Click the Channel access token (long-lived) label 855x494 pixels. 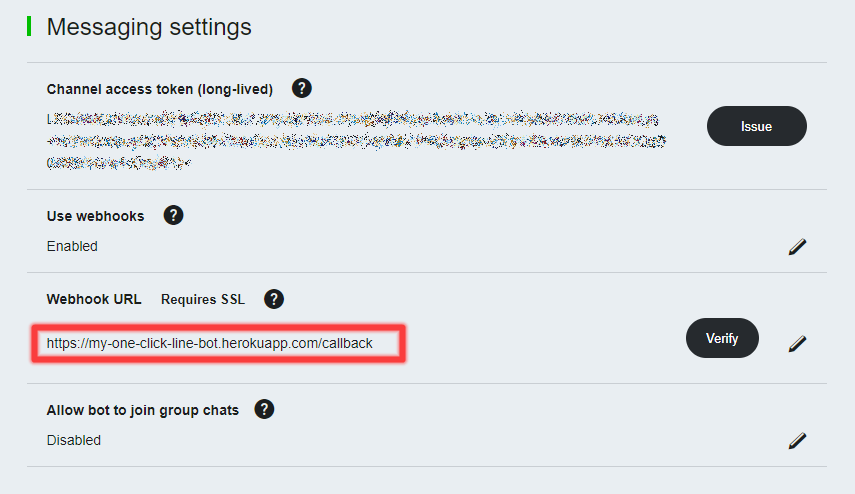pyautogui.click(x=160, y=89)
